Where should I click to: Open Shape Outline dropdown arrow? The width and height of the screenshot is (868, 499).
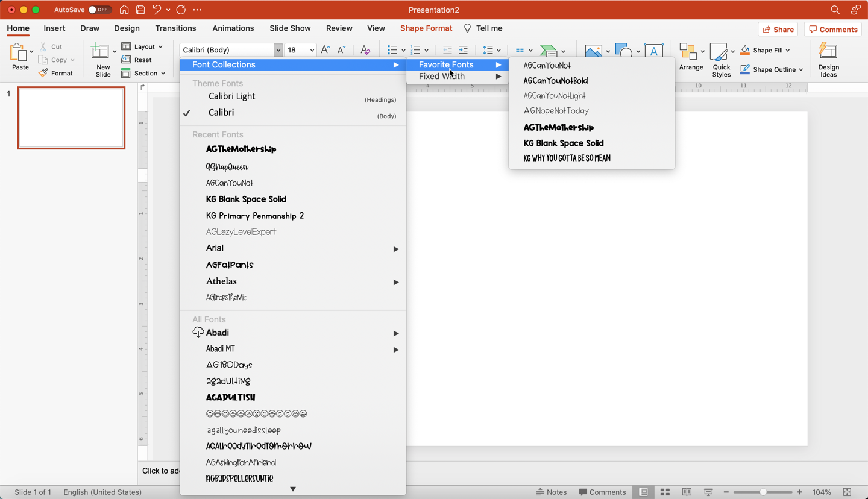[801, 70]
